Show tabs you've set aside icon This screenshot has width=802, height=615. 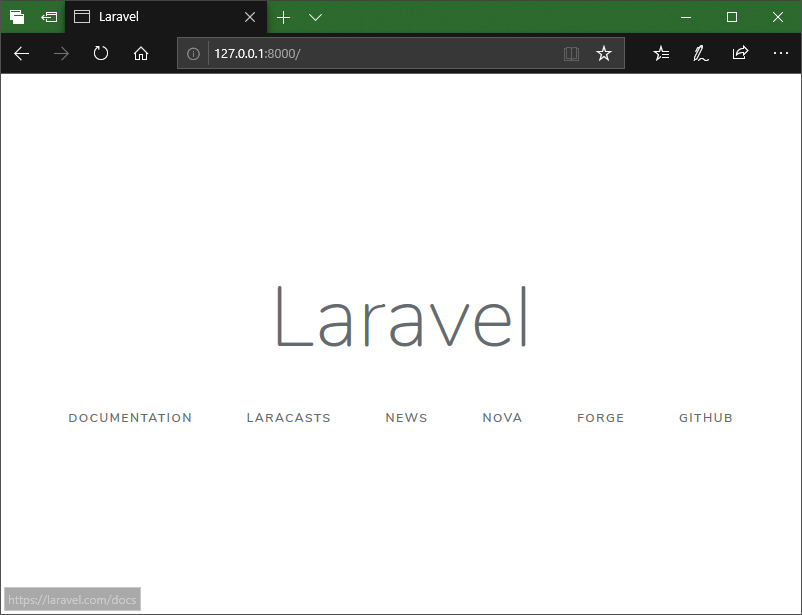click(17, 17)
